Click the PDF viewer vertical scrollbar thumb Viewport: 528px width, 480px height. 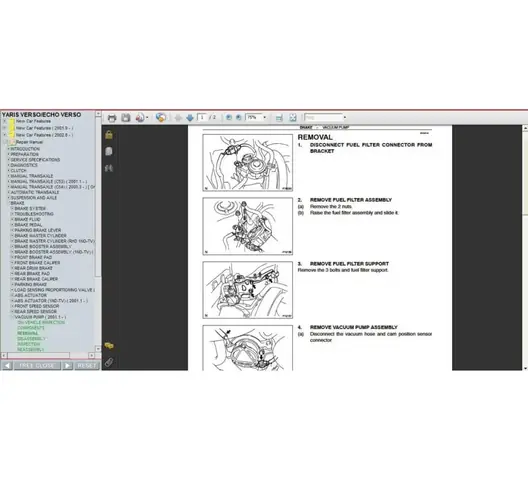pos(525,172)
